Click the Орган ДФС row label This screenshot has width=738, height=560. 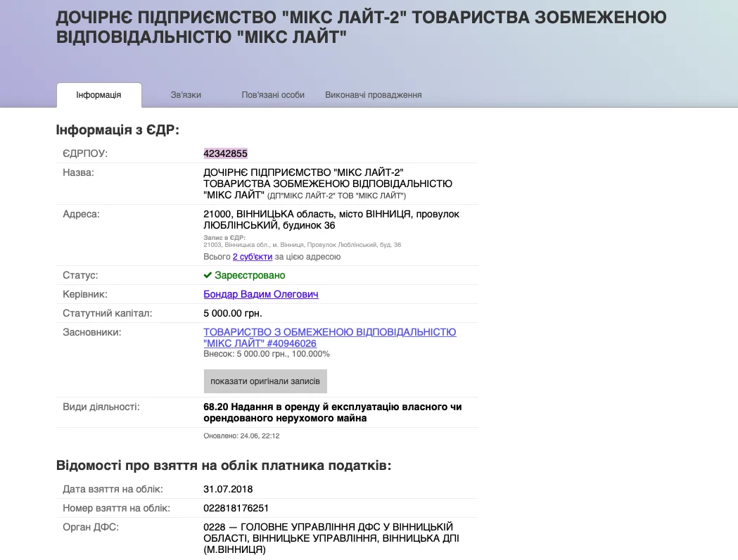click(x=90, y=527)
